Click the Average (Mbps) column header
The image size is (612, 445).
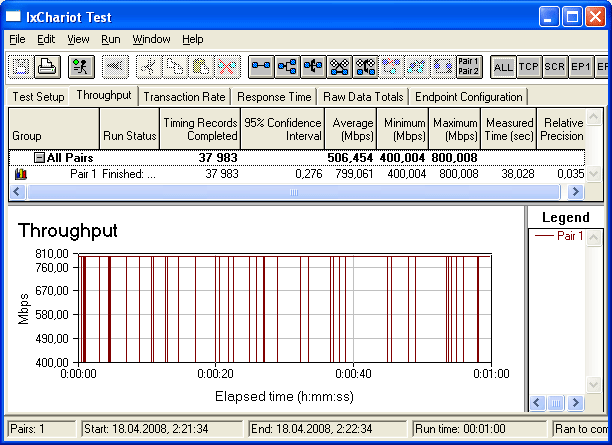click(351, 129)
